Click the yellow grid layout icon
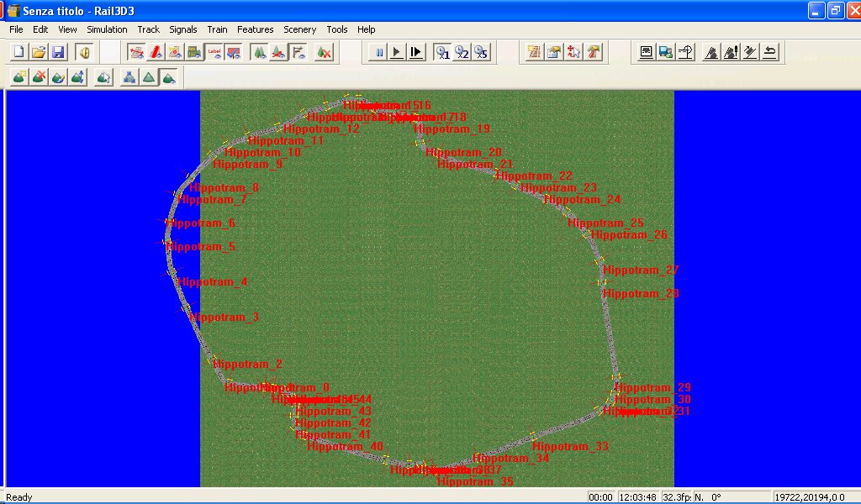The width and height of the screenshot is (861, 504). point(534,52)
